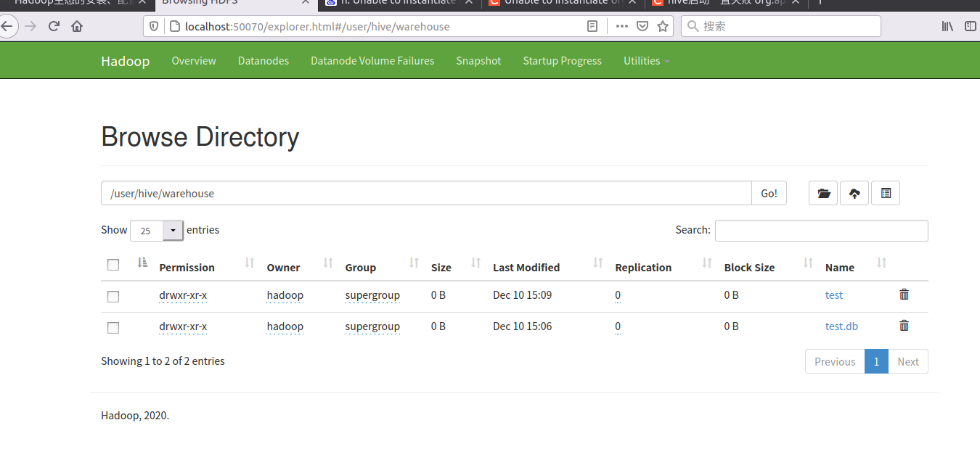Image resolution: width=980 pixels, height=457 pixels.
Task: Open the browser library icon
Action: point(947,26)
